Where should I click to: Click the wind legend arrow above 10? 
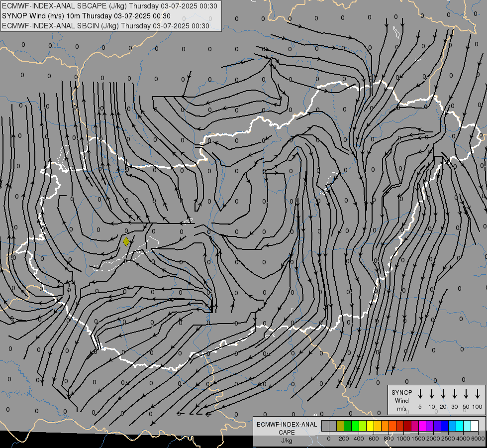(431, 394)
